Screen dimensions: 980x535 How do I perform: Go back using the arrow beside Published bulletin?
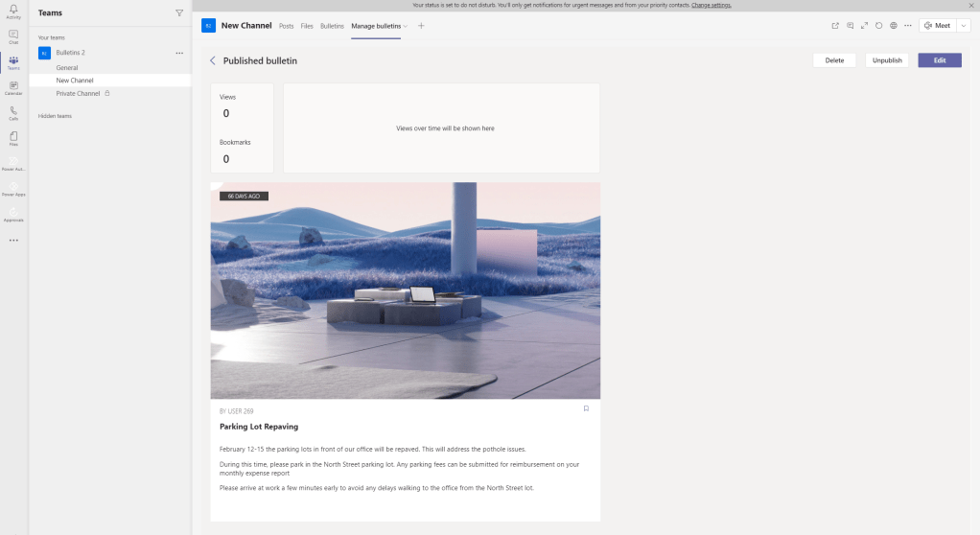point(213,60)
